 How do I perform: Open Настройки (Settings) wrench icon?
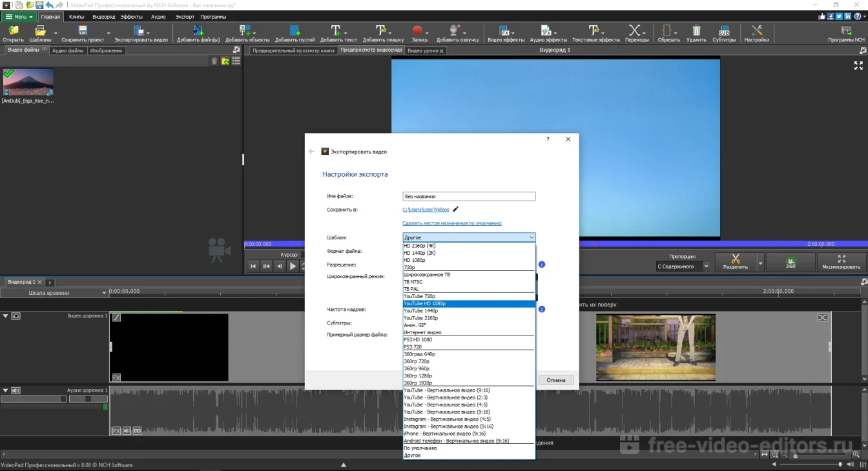(756, 30)
